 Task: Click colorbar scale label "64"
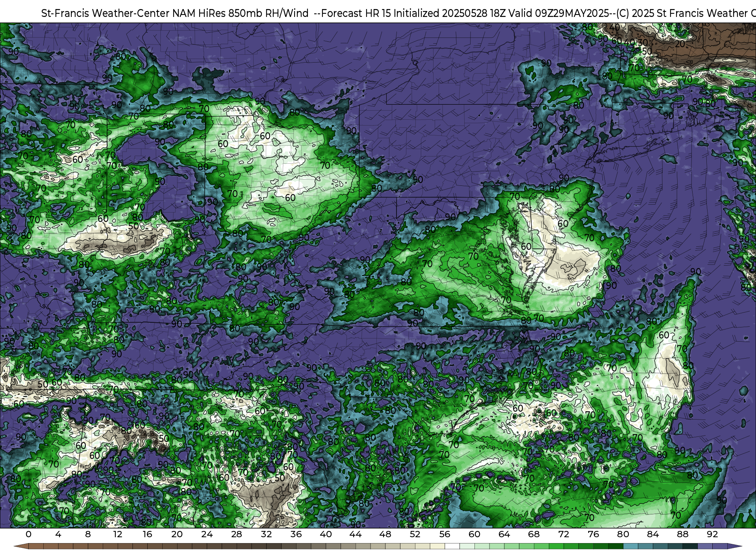click(504, 534)
